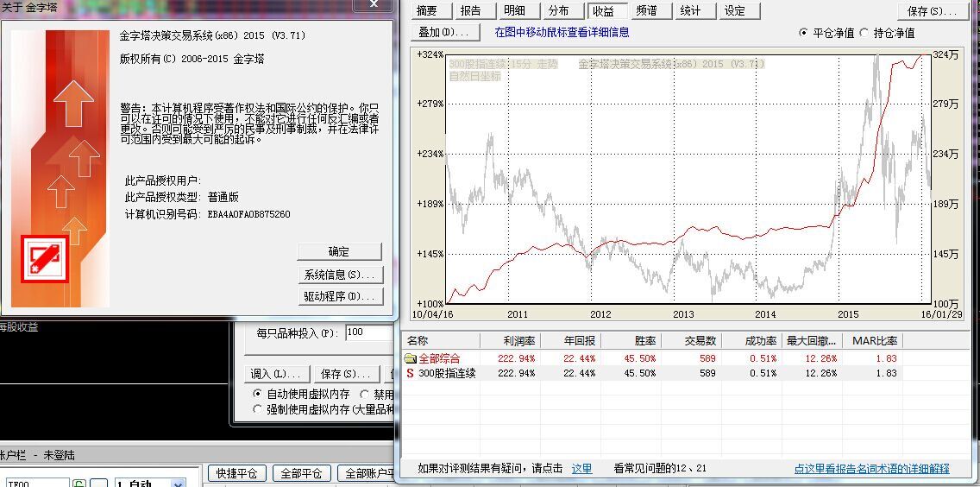This screenshot has height=487, width=980.
Task: Click 300股指连续 trade count 589
Action: pyautogui.click(x=707, y=373)
